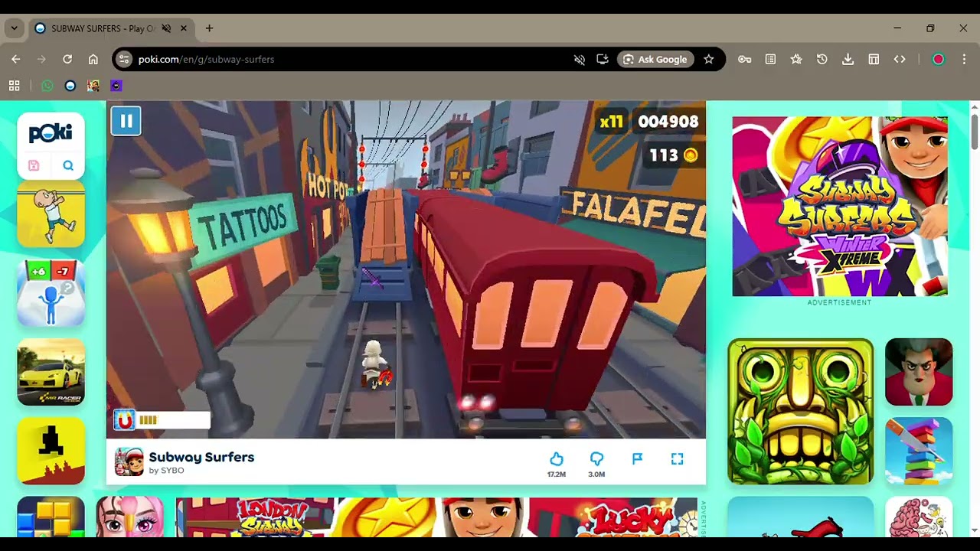The height and width of the screenshot is (551, 980).
Task: Open the Temple Run 2 game thumbnail
Action: 800,412
